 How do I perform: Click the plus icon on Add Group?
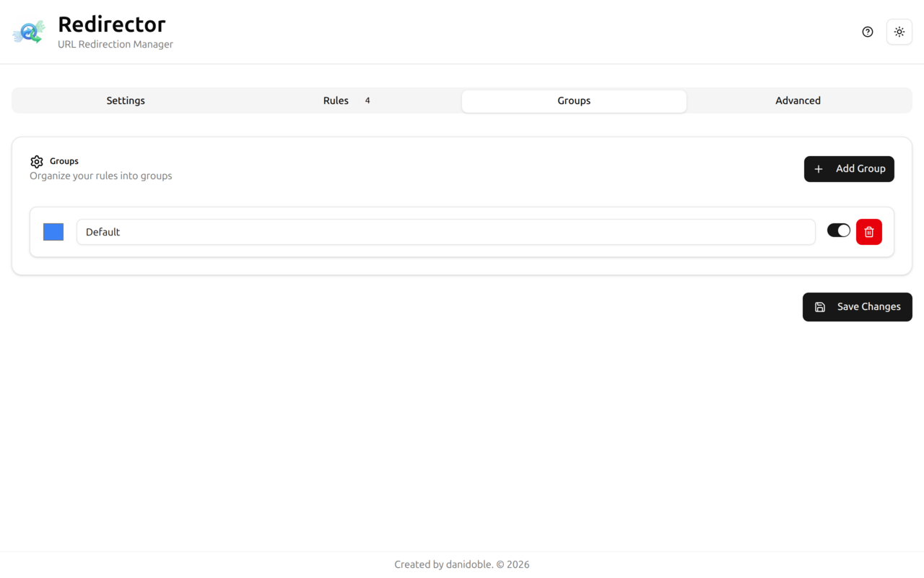coord(818,169)
